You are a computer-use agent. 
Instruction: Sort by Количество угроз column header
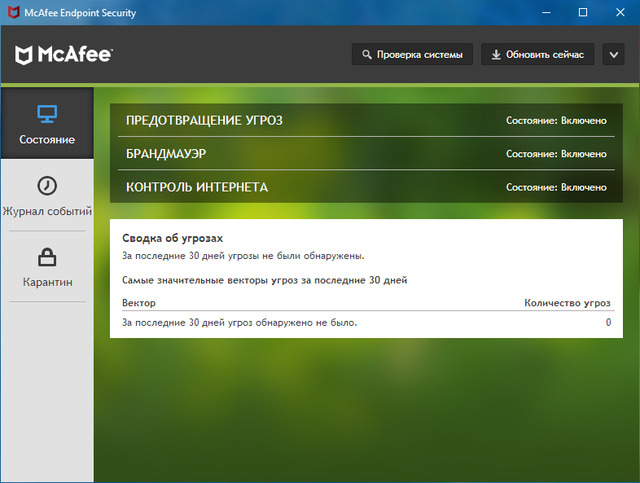coord(567,302)
